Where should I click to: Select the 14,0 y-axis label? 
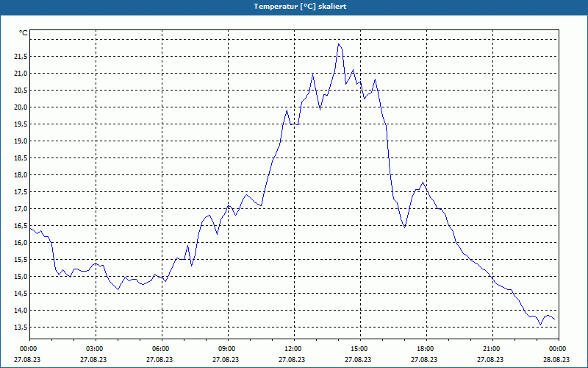pyautogui.click(x=21, y=310)
